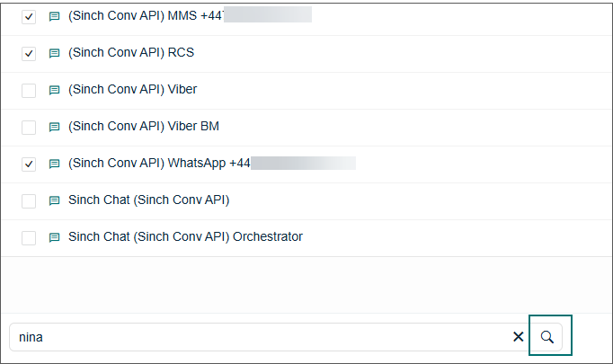613x364 pixels.
Task: Click chat icon next to Viber row
Action: pos(54,90)
